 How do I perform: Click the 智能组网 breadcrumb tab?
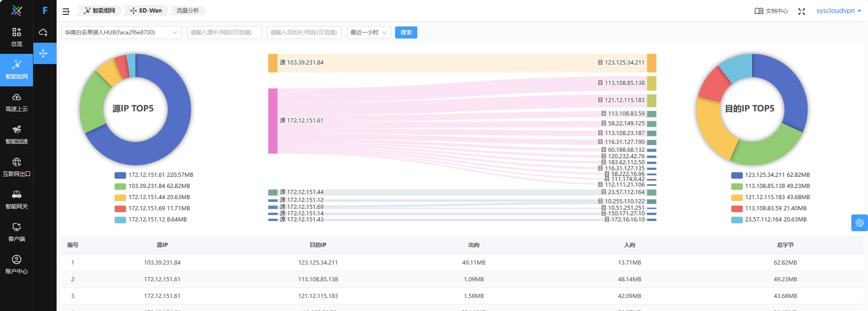(x=99, y=11)
